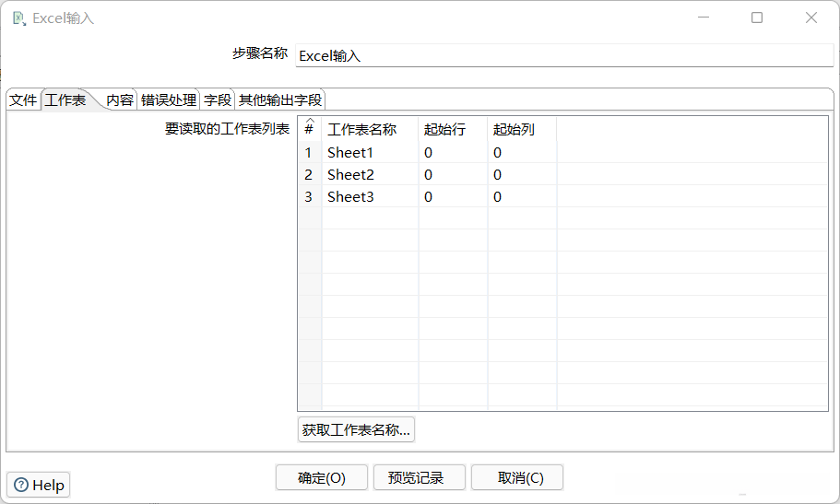This screenshot has width=840, height=504.
Task: Click the Excel输入 window title icon
Action: 19,18
